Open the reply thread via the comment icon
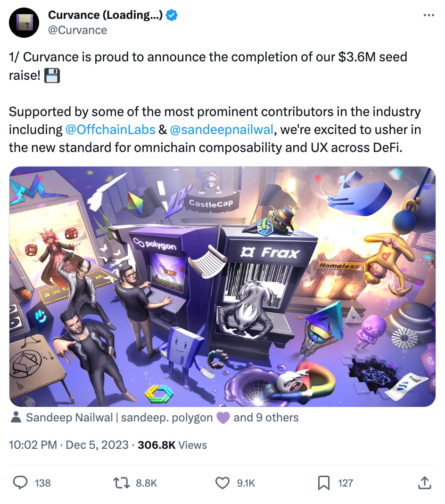 pyautogui.click(x=20, y=483)
